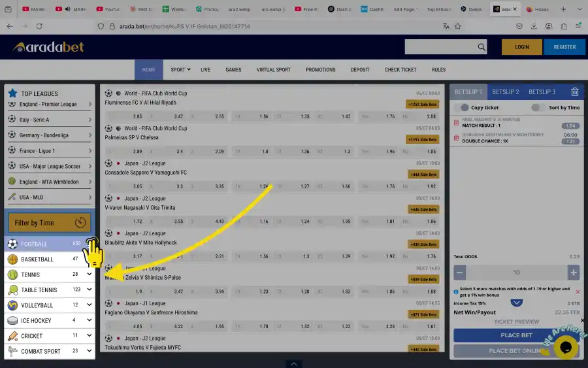Decrease stake with the minus button

(460, 273)
